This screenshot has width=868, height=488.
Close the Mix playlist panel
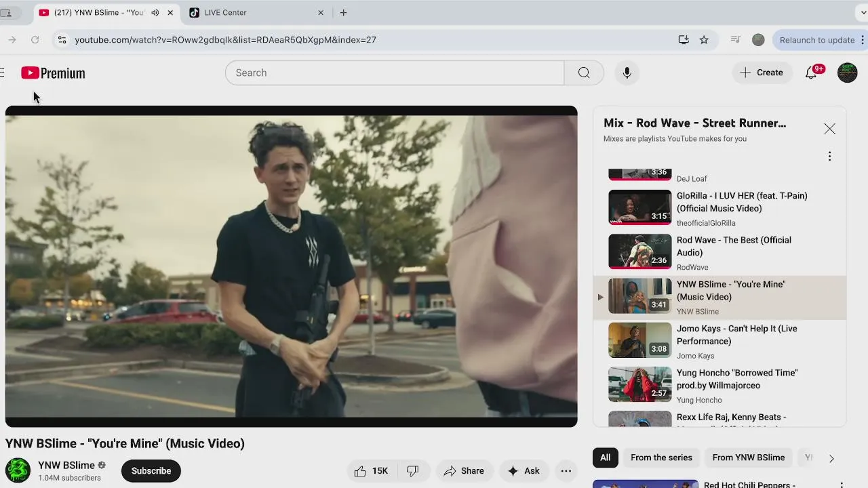tap(829, 129)
